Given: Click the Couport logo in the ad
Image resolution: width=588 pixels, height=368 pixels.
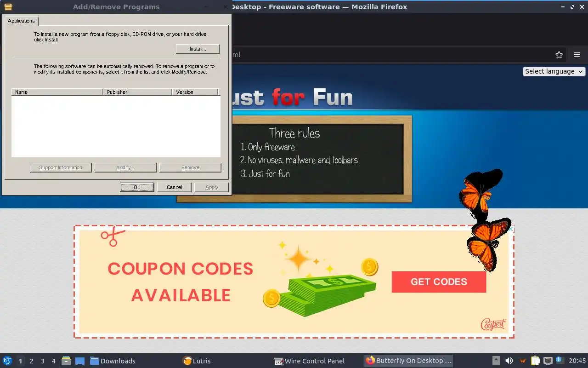Looking at the screenshot, I should click(493, 324).
